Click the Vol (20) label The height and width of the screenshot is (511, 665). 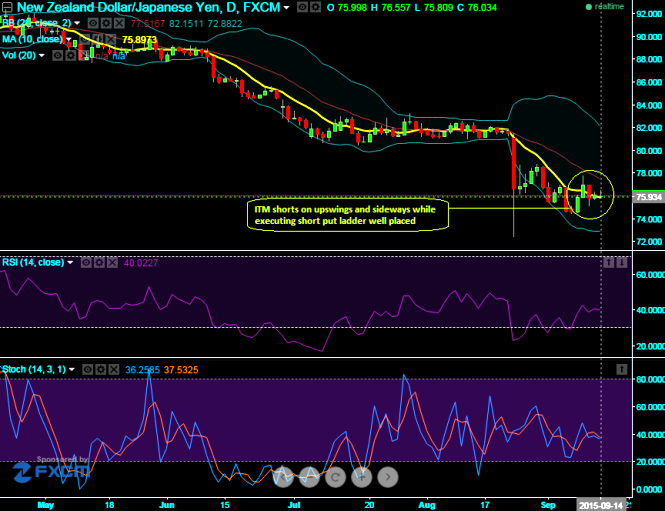pyautogui.click(x=19, y=56)
